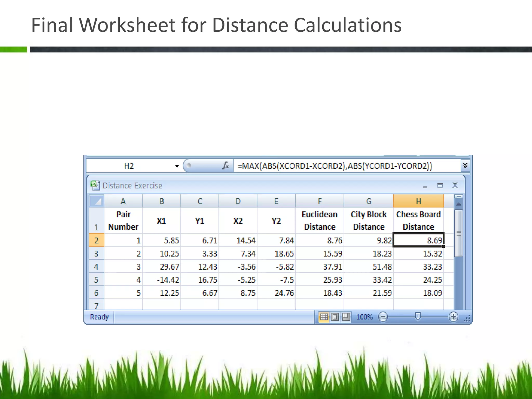Click the Excel workbook icon in title
Viewport: 532px width, 399px height.
95,185
